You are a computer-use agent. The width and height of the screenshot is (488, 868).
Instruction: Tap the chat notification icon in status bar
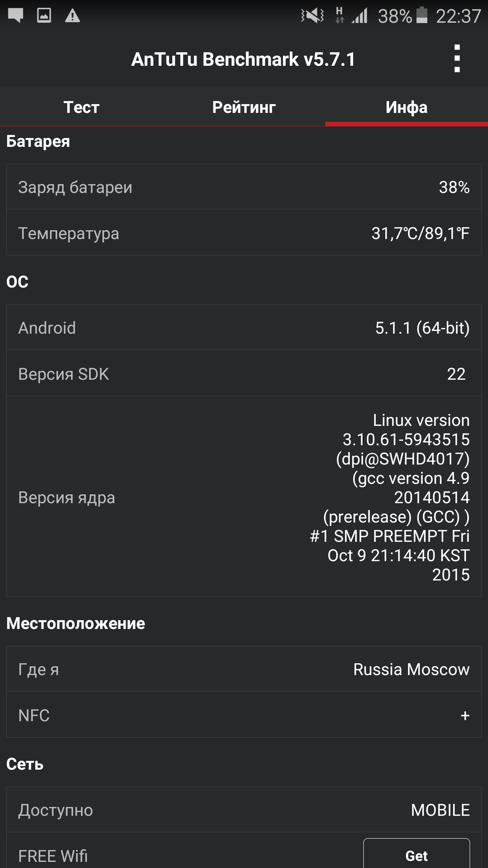coord(16,16)
